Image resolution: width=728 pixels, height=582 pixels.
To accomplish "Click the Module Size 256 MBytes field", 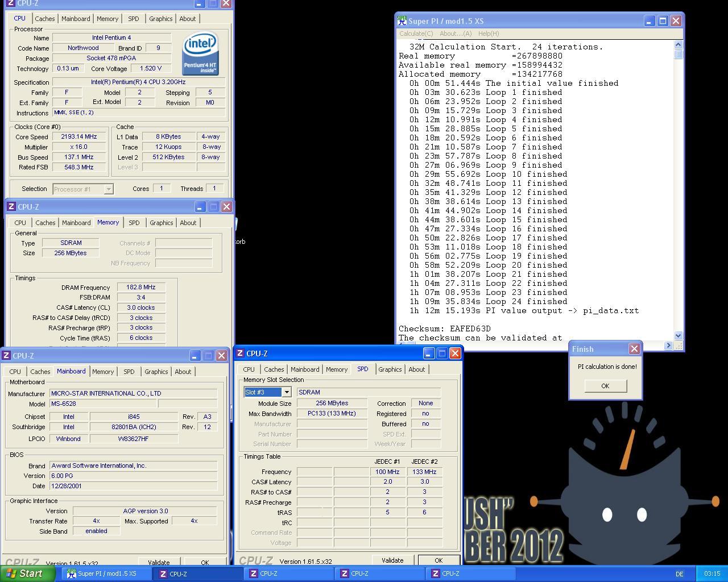I will click(332, 404).
